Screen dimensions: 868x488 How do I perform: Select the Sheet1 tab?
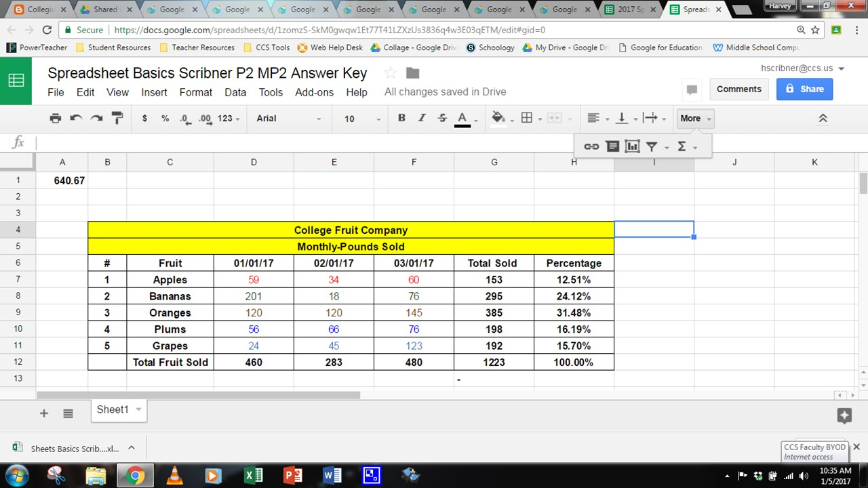[x=119, y=410]
